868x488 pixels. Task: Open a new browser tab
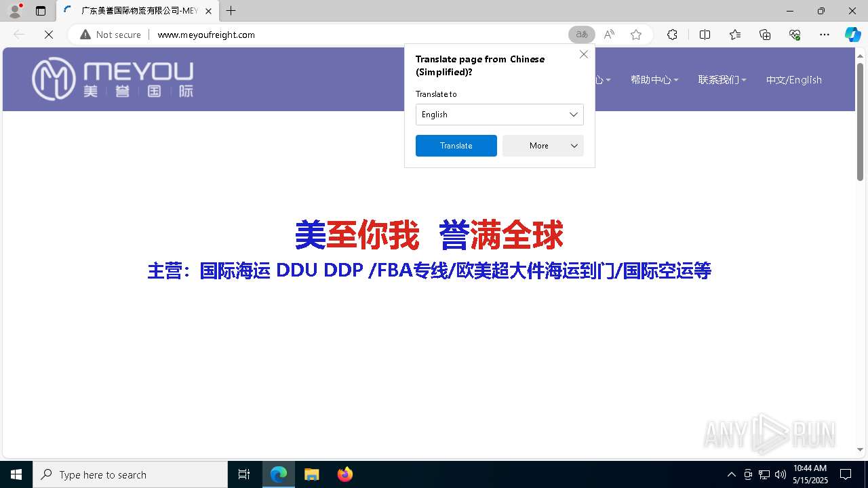(x=231, y=11)
